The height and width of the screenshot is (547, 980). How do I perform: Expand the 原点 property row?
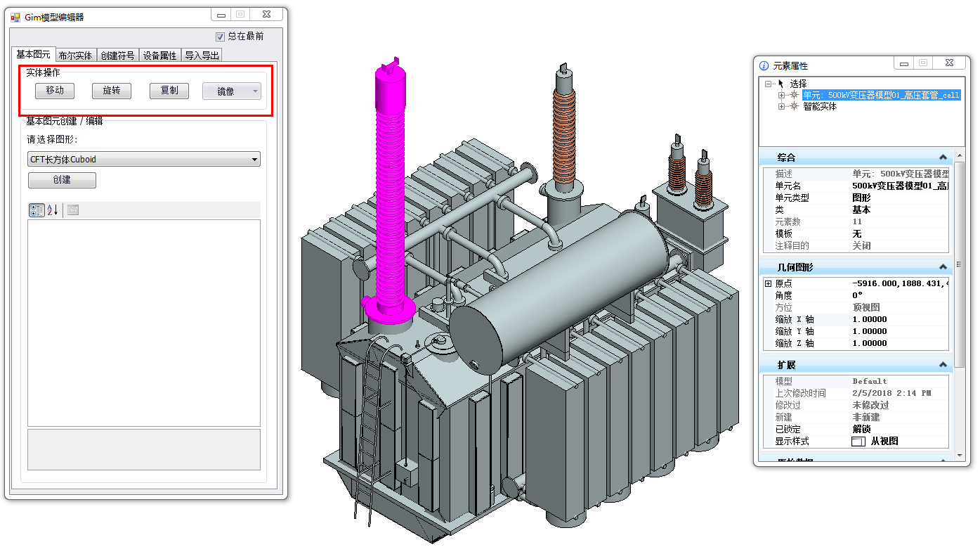tap(768, 283)
